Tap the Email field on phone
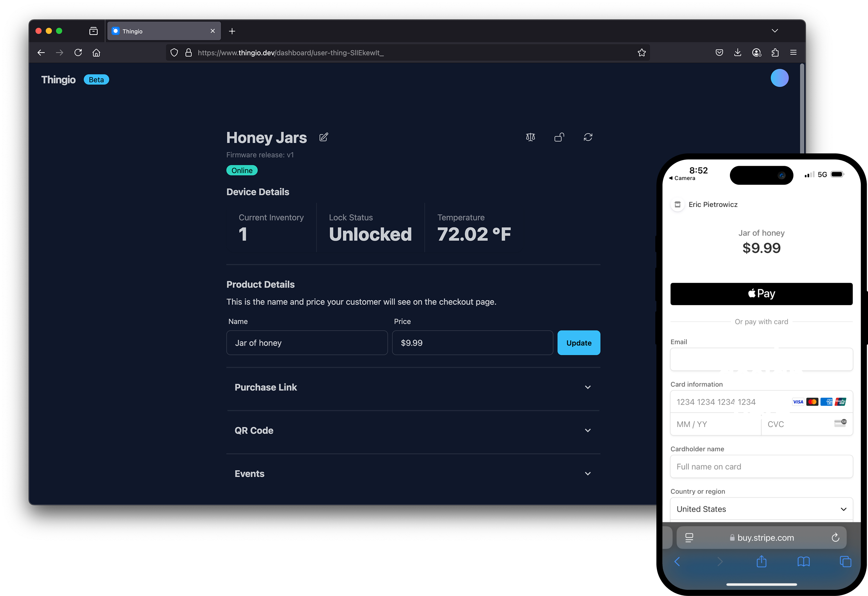This screenshot has height=596, width=868. (761, 359)
